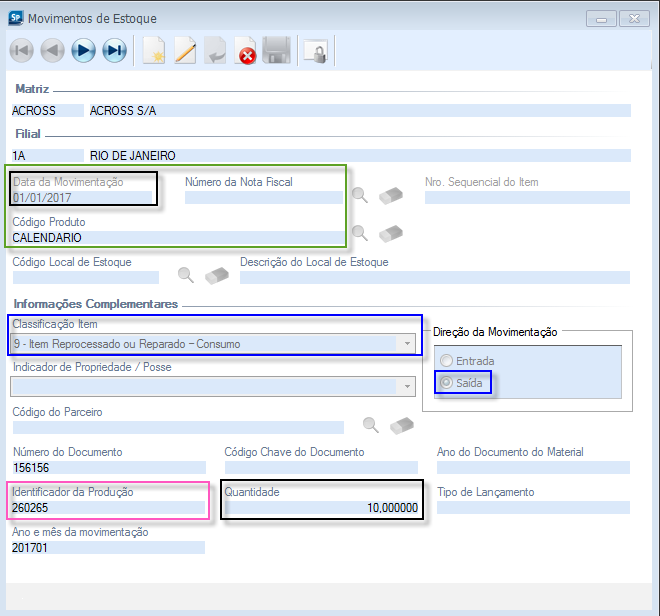The image size is (660, 616).
Task: Create a new record with page-star icon
Action: tap(154, 51)
